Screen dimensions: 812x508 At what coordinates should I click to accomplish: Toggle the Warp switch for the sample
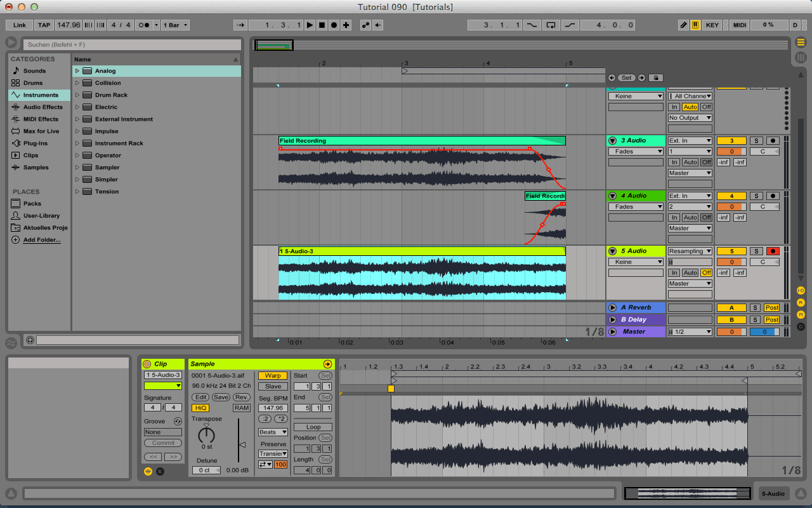tap(273, 376)
